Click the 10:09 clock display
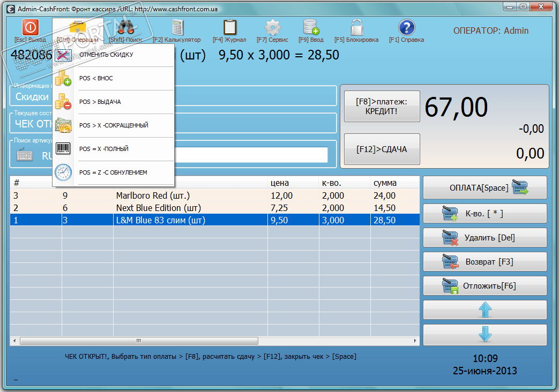This screenshot has height=392, width=559. [485, 358]
